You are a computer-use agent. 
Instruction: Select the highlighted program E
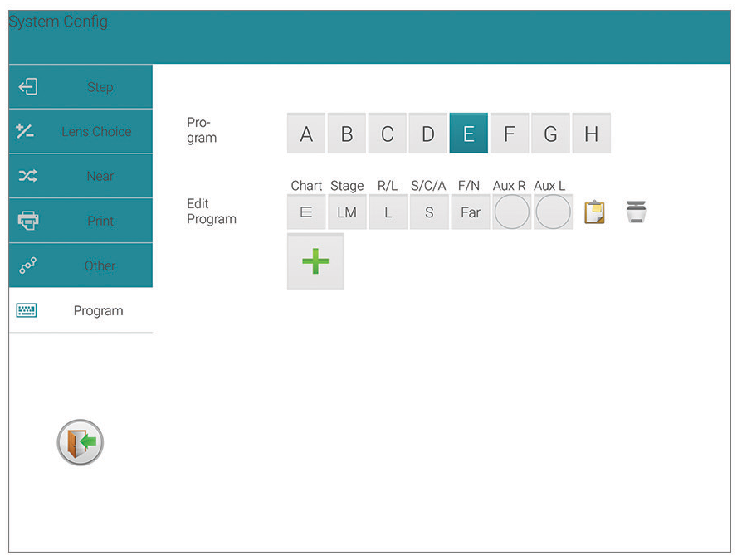coord(468,134)
